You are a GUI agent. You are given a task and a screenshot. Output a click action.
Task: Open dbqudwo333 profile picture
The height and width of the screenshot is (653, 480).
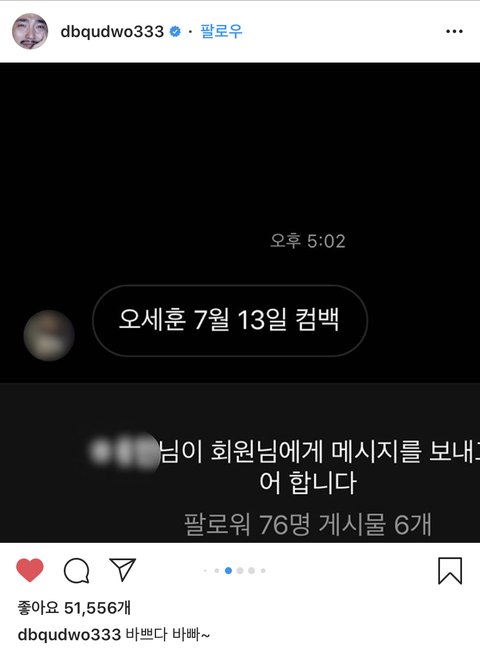coord(30,31)
